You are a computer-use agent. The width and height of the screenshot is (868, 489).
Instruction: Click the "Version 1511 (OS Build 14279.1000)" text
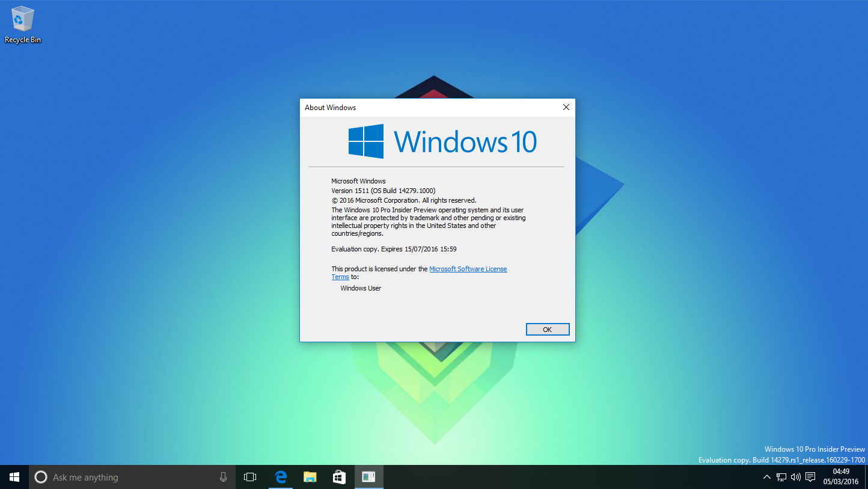[x=384, y=191]
